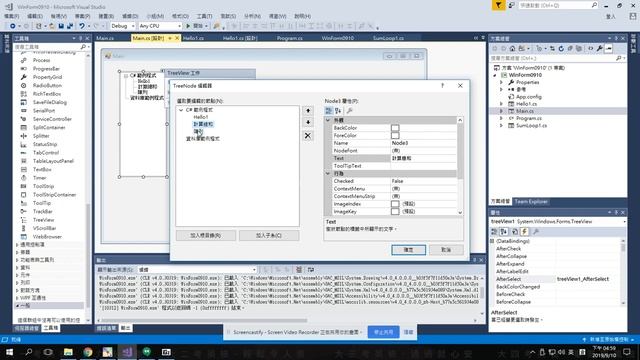Viewport: 640px width, 360px height.
Task: Click the ForeColor swatch in node properties
Action: click(x=395, y=135)
